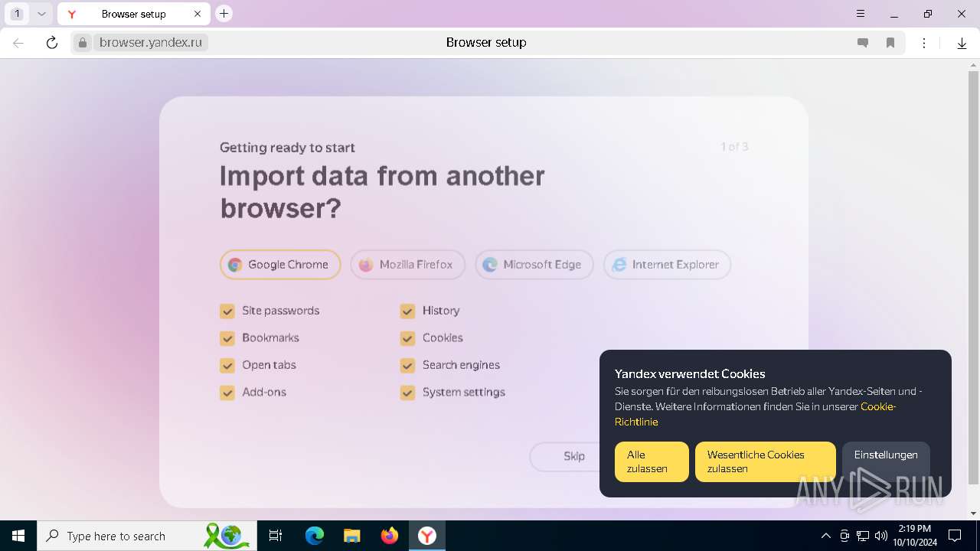The width and height of the screenshot is (980, 551).
Task: Choose Microsoft Edge as import source
Action: [534, 265]
